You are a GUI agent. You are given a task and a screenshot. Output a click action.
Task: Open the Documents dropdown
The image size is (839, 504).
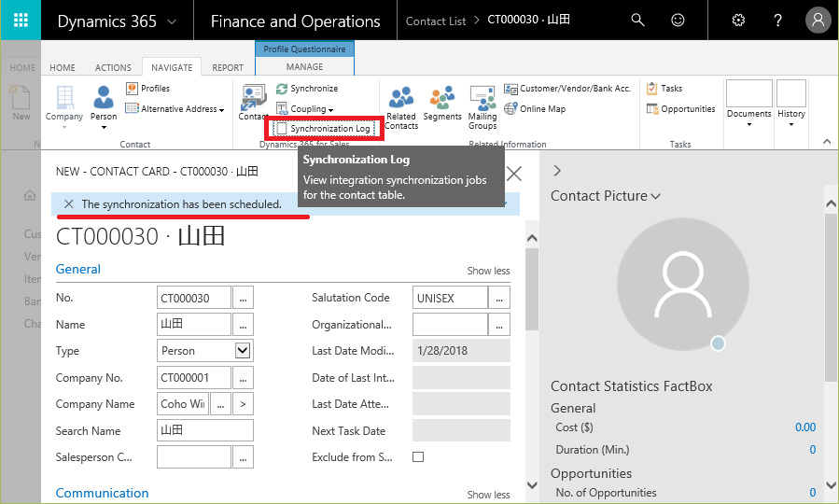click(749, 105)
